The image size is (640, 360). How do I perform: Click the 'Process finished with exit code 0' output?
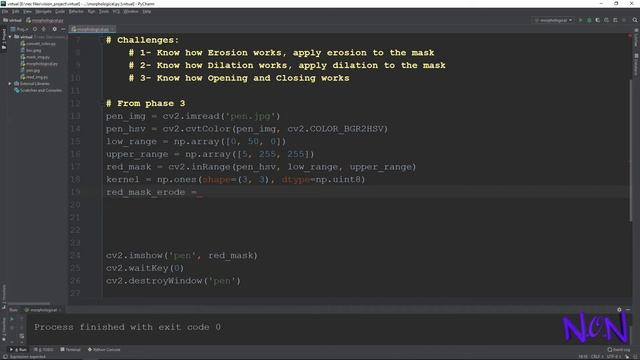coord(127,327)
